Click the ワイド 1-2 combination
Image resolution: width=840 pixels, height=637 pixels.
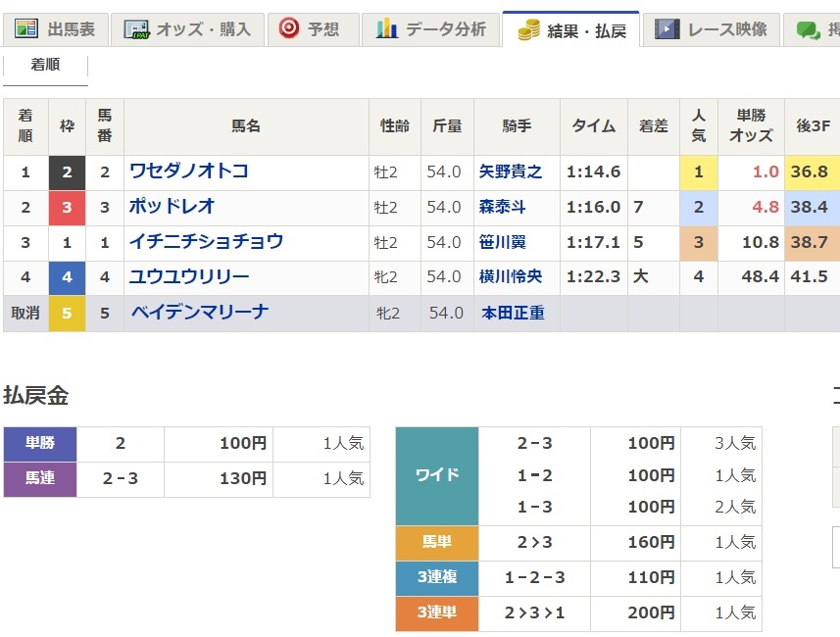coord(534,475)
